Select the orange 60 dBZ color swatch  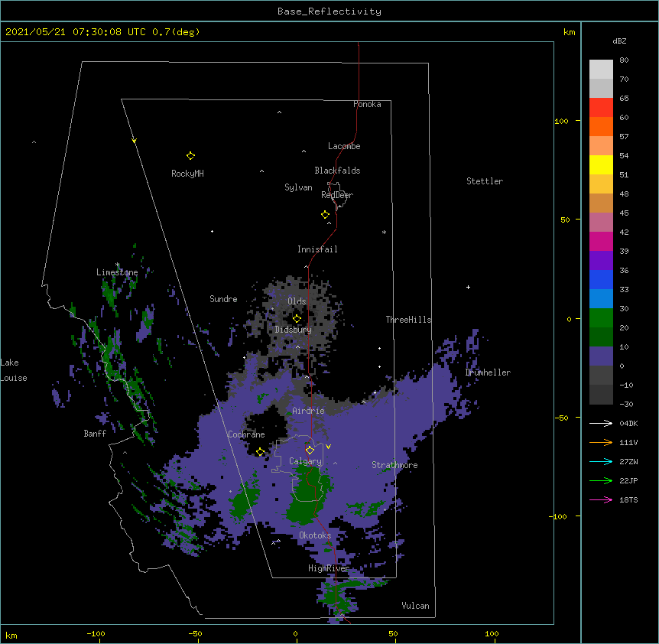coord(601,126)
